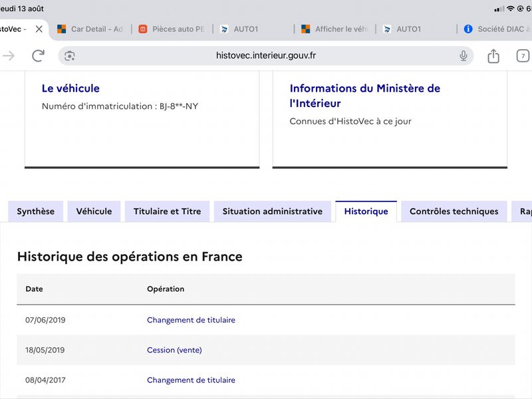Click the Opération column header
The width and height of the screenshot is (532, 399).
point(166,289)
